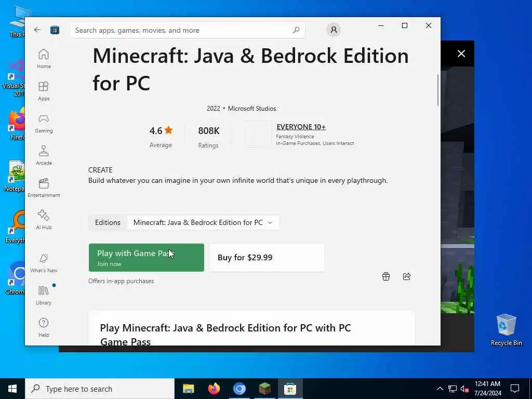Open What's New in the sidebar

(x=44, y=263)
